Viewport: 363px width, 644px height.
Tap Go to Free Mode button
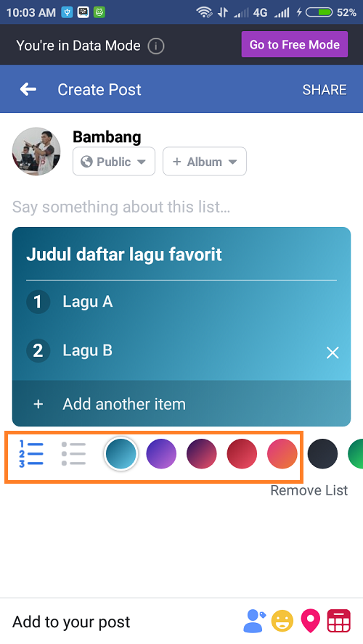pyautogui.click(x=294, y=44)
